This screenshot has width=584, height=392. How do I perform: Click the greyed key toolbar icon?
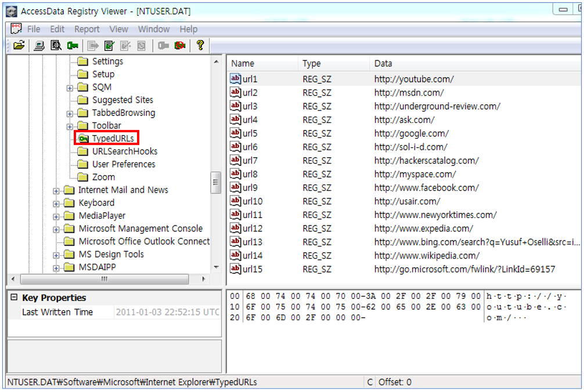point(163,45)
